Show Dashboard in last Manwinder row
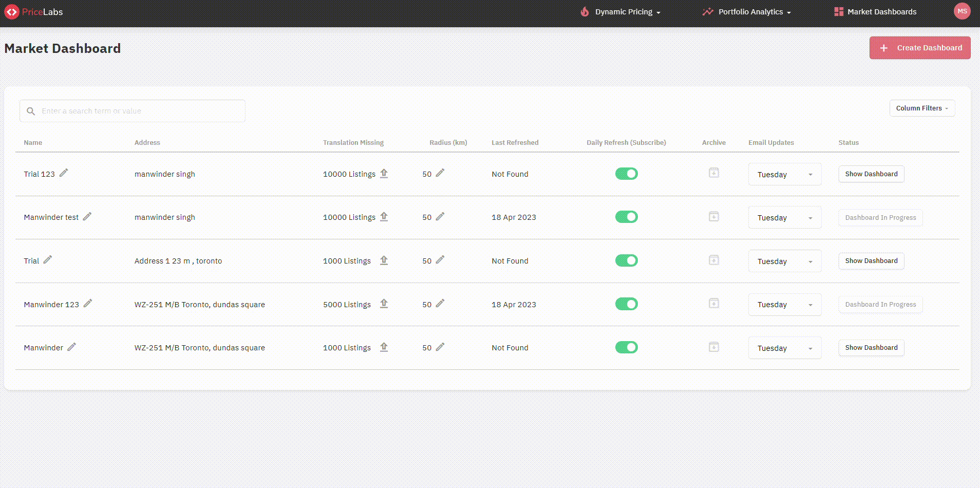The height and width of the screenshot is (488, 980). [871, 347]
